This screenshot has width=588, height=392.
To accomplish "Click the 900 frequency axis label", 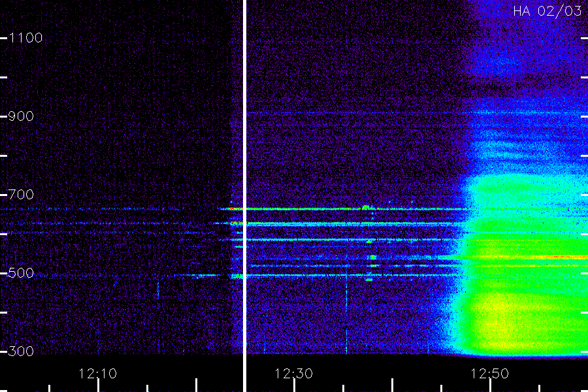I will coord(22,116).
